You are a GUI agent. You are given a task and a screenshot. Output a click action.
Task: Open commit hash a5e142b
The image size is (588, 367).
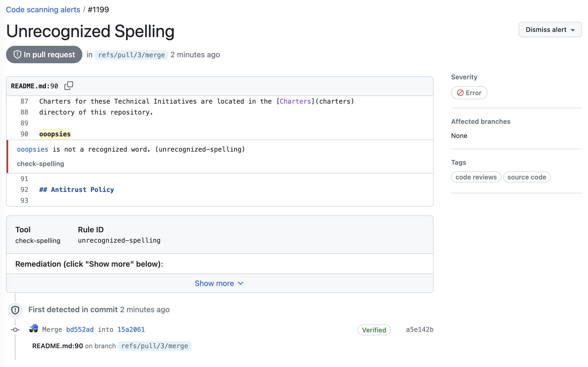point(419,329)
